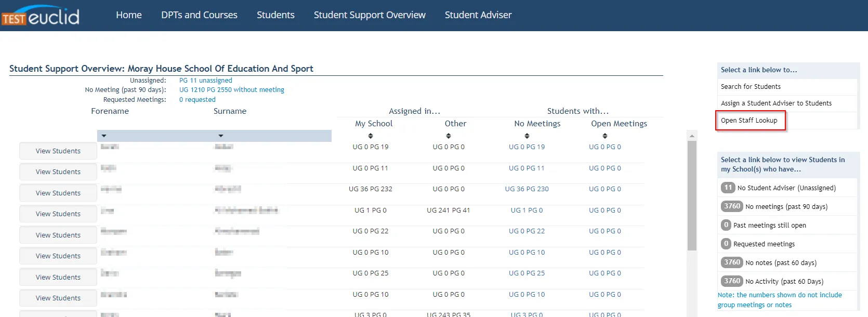This screenshot has height=317, width=868.
Task: Open Open Meetings UG 0 PG 0 in PG 232 row
Action: coord(605,189)
